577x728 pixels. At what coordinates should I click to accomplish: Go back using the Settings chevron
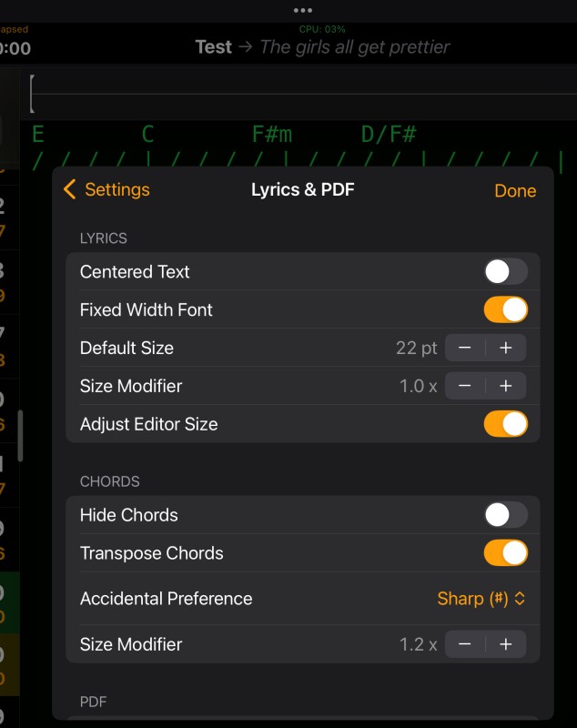[70, 189]
